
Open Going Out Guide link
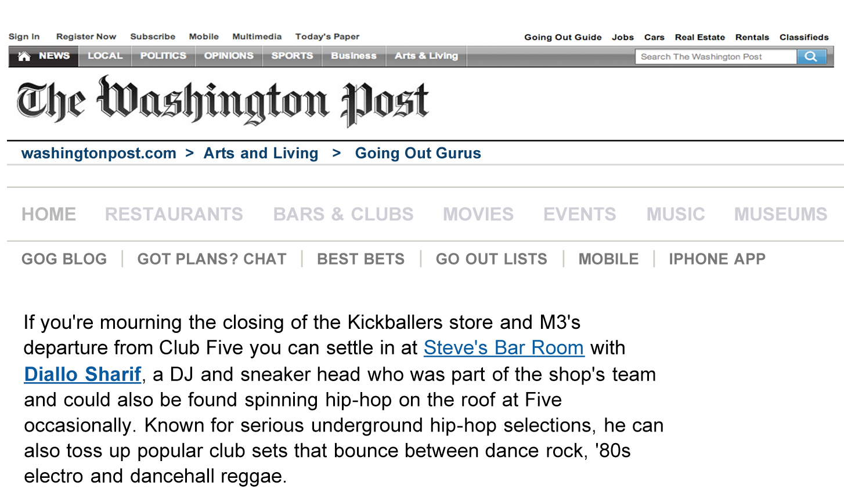[562, 37]
